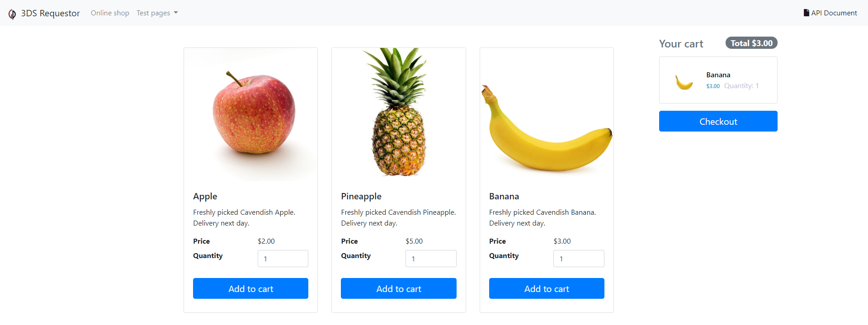The image size is (868, 325).
Task: Open the Online shop menu item
Action: 110,13
